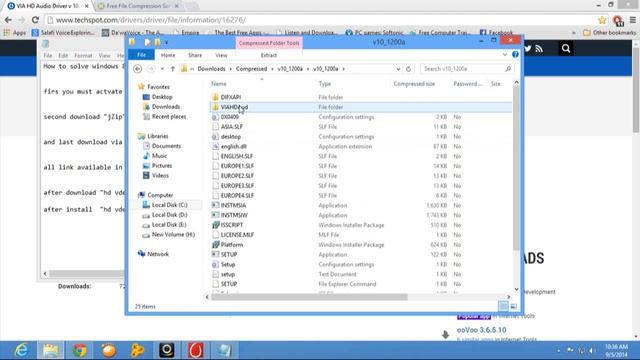Click the Compressed Folder Tools tab
640x360 pixels.
click(269, 43)
